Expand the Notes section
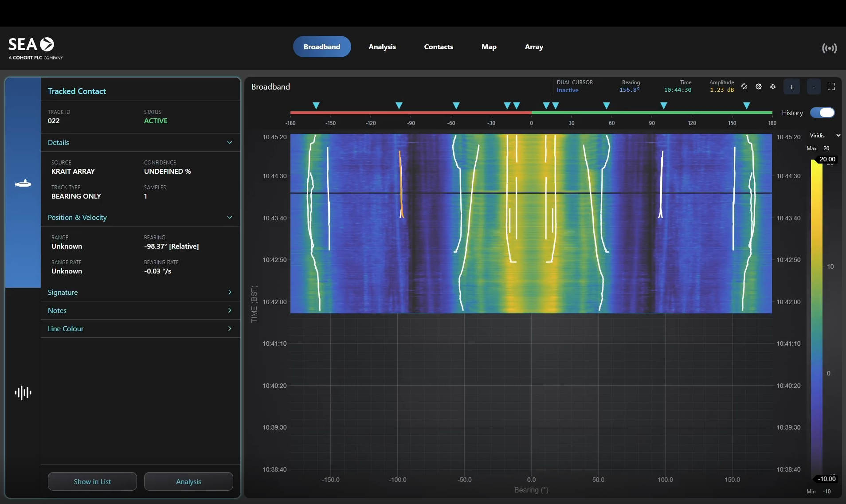The image size is (846, 504). click(x=229, y=310)
